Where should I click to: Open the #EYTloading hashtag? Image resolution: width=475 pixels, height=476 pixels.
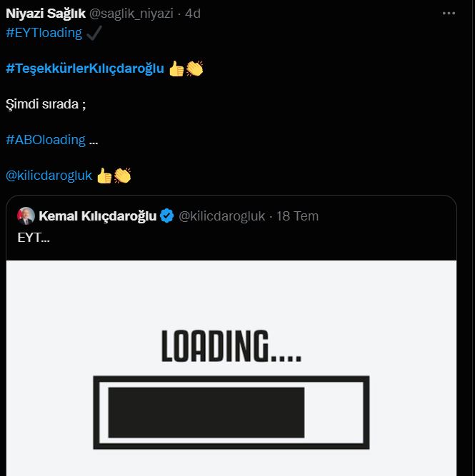point(44,34)
